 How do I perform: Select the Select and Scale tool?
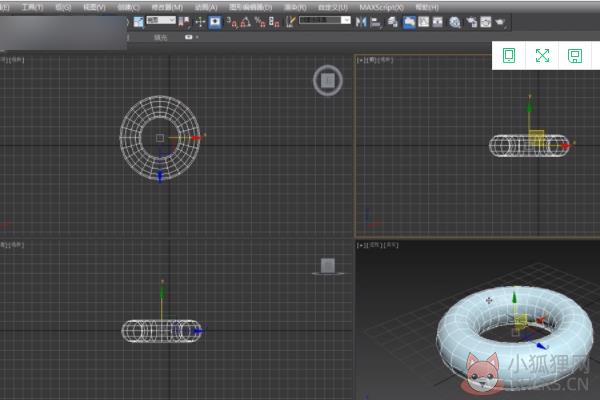[x=139, y=22]
